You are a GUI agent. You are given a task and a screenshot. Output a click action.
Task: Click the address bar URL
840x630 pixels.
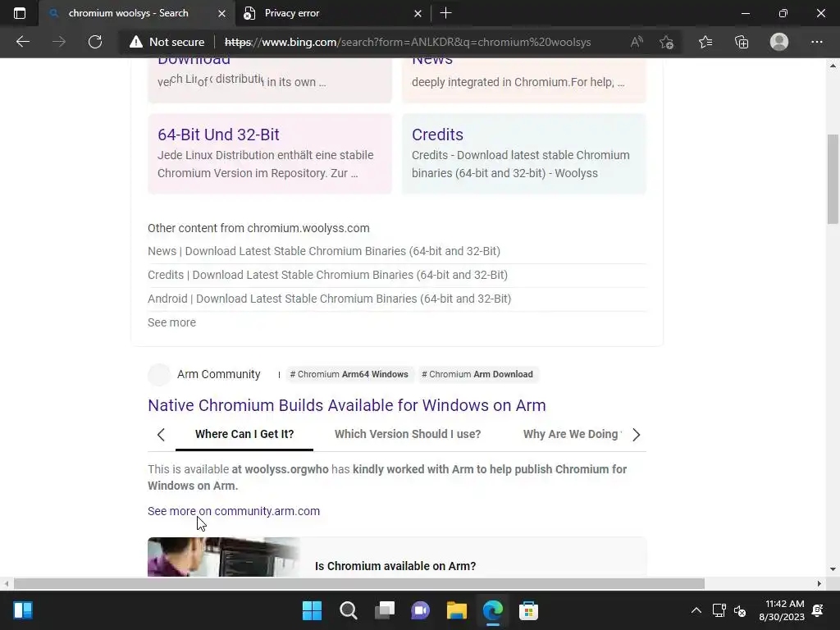coord(407,42)
